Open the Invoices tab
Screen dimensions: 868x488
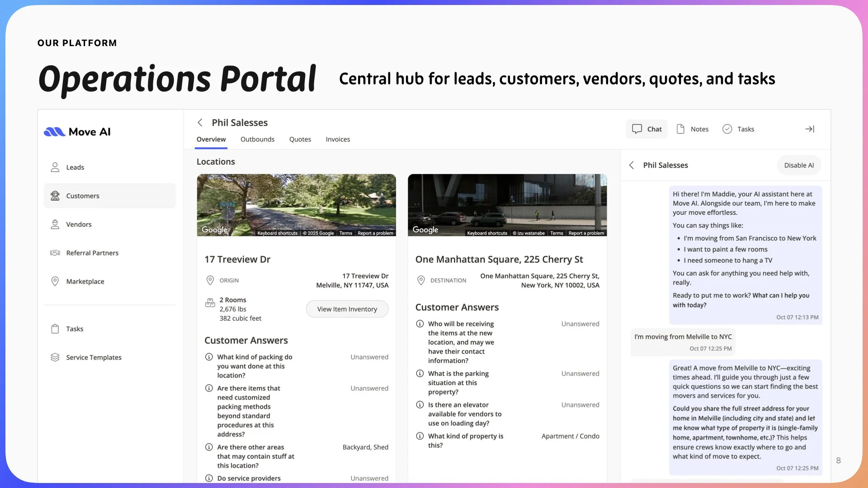(x=338, y=140)
